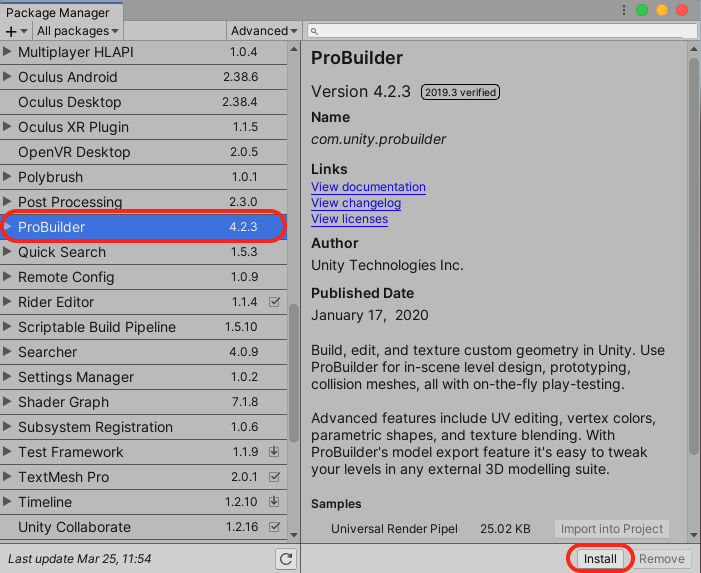Click the Universal Render Pipel sample name
Screen dimensions: 701x573
tap(394, 529)
